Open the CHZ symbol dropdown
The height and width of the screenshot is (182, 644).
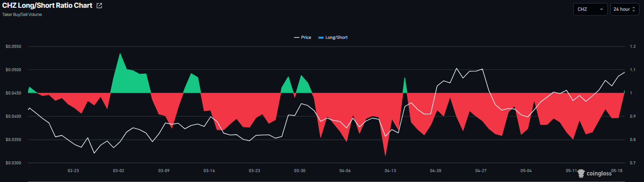tap(590, 9)
